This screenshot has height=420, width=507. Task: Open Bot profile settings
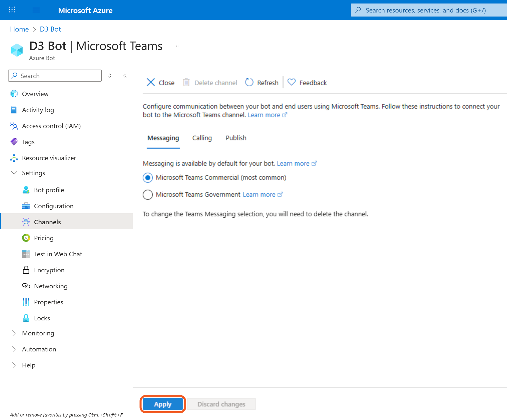[x=49, y=190]
